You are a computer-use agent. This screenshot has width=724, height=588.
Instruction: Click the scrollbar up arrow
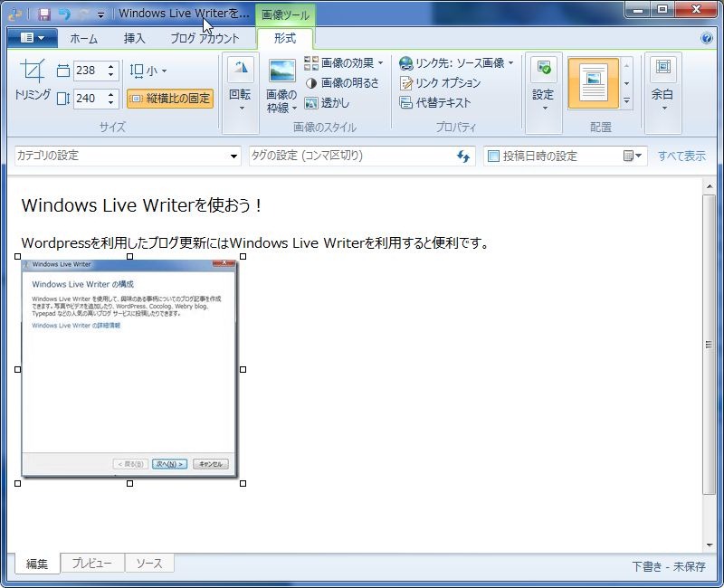(x=710, y=186)
